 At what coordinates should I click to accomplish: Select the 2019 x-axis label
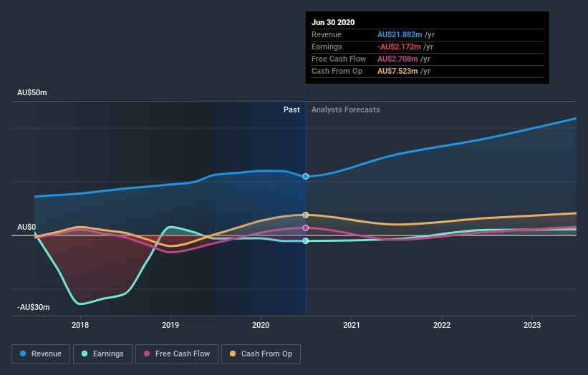[170, 325]
